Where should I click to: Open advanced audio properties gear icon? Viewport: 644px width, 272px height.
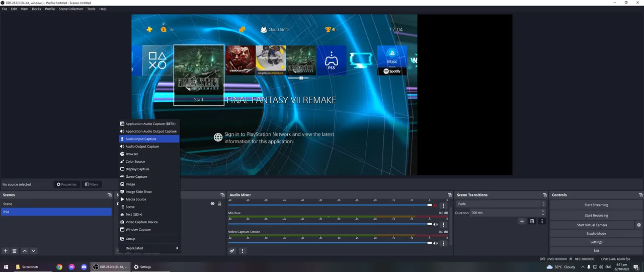[232, 251]
